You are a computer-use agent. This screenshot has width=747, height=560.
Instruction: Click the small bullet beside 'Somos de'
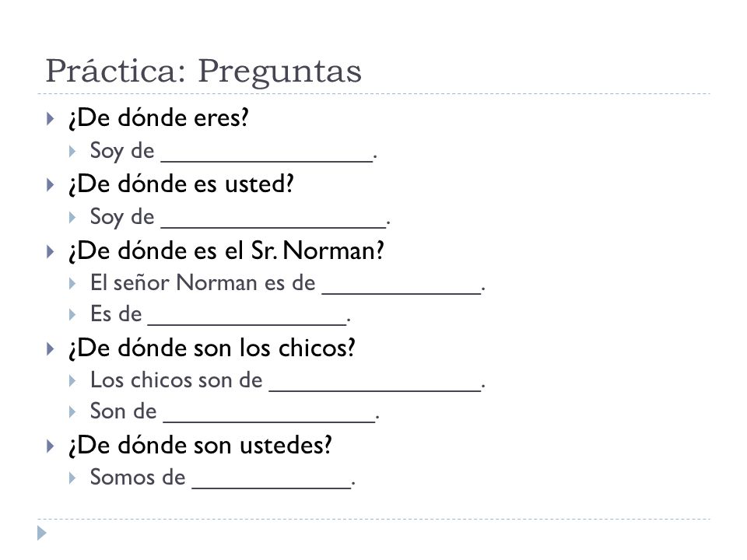pyautogui.click(x=72, y=478)
